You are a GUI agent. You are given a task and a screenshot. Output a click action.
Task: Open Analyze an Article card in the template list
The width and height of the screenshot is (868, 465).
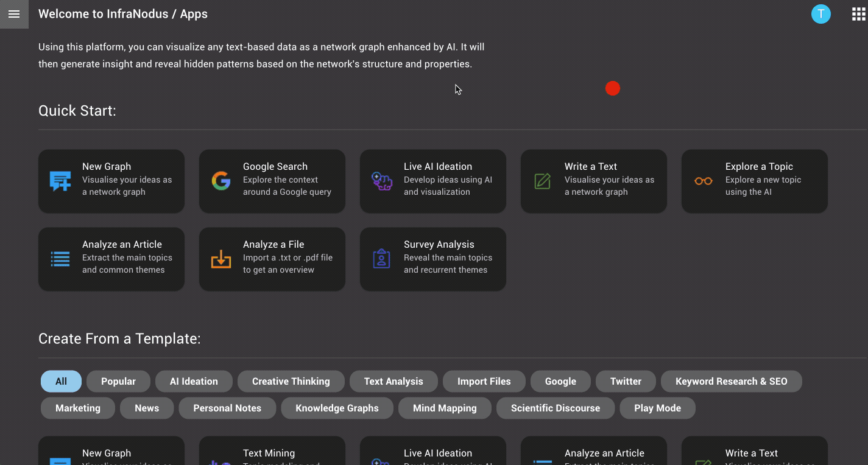[594, 451]
